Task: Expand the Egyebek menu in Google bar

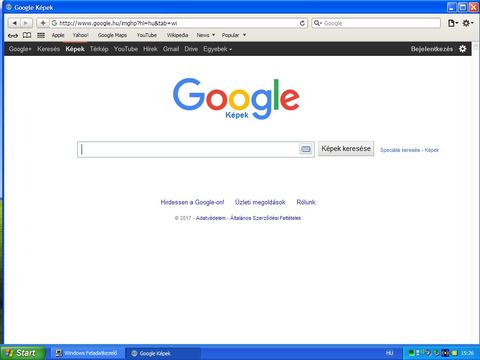Action: (217, 49)
